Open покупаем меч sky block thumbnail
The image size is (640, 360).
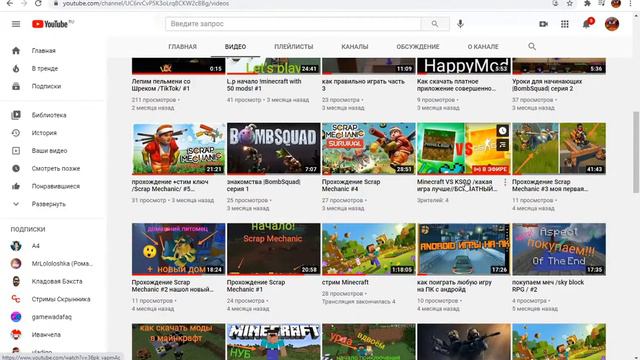pyautogui.click(x=559, y=249)
